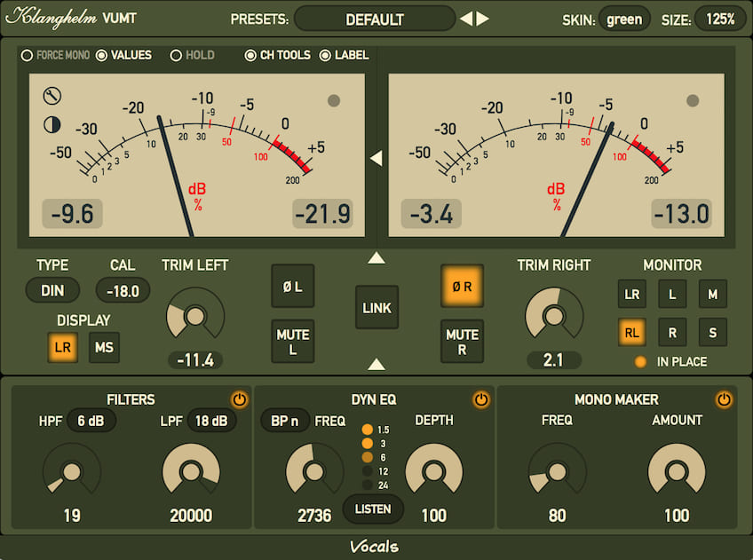This screenshot has height=560, width=753.
Task: Click the left meter -21.9 readout
Action: pyautogui.click(x=322, y=214)
